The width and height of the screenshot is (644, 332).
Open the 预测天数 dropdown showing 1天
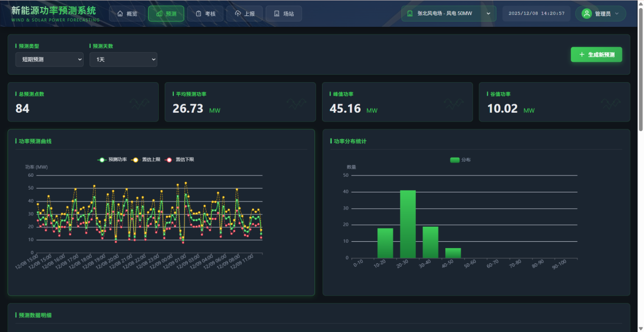point(123,60)
